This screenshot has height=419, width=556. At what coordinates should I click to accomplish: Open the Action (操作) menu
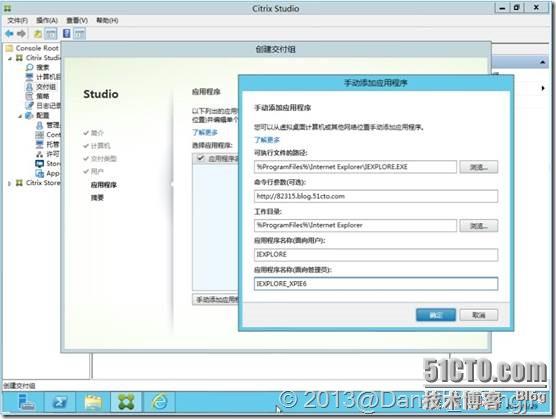pos(47,21)
